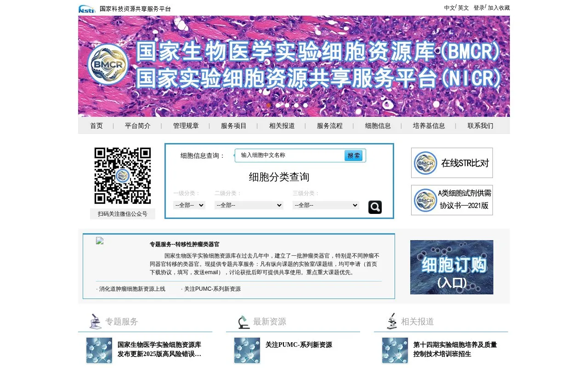
Task: Open 平台简介 menu item
Action: click(x=138, y=126)
